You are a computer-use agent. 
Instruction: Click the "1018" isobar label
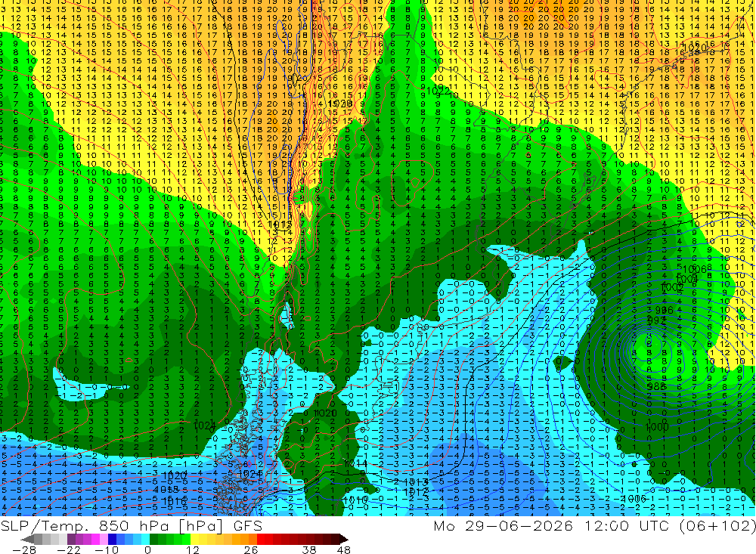pos(166,490)
